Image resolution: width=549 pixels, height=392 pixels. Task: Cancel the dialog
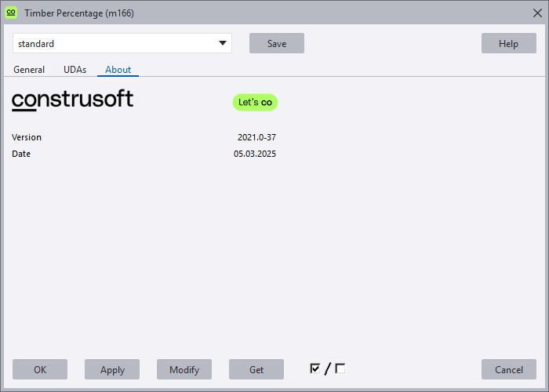click(509, 369)
